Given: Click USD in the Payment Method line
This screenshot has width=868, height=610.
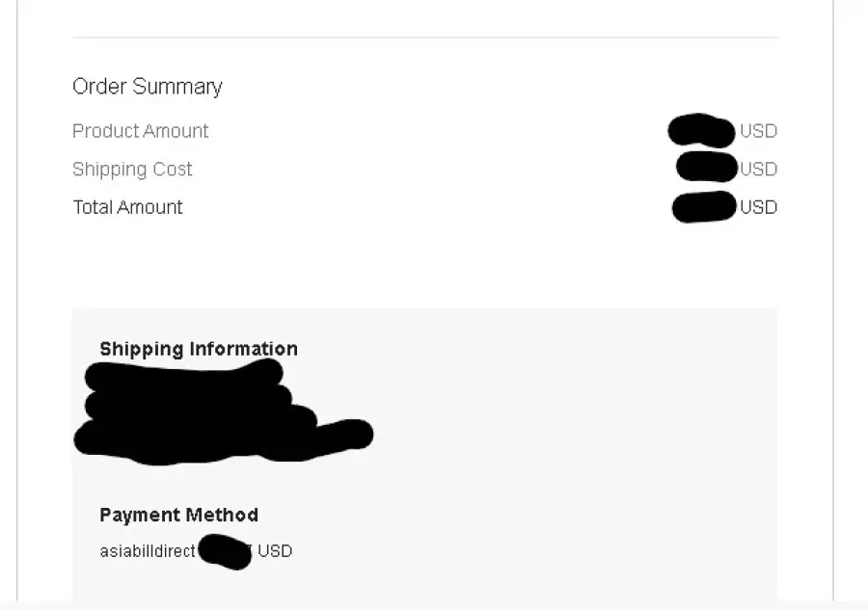Looking at the screenshot, I should (275, 551).
